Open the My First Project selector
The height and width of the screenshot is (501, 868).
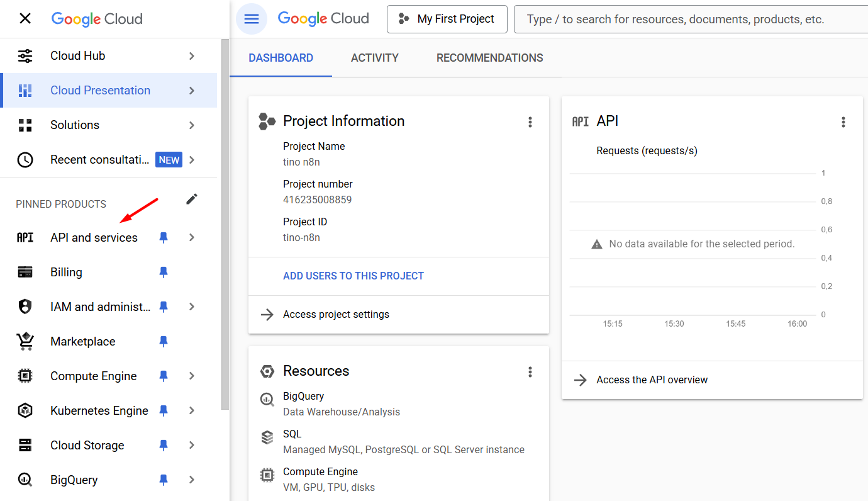pos(447,19)
